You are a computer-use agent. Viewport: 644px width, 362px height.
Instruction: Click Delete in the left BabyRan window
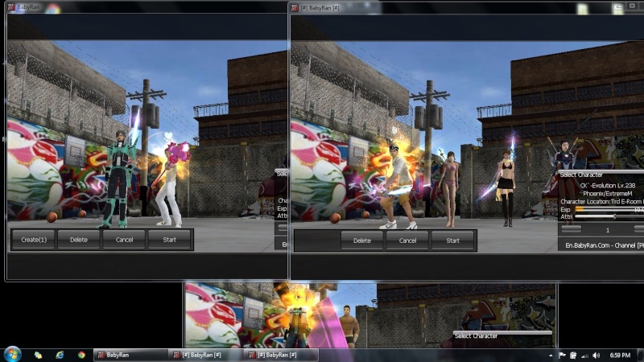78,240
